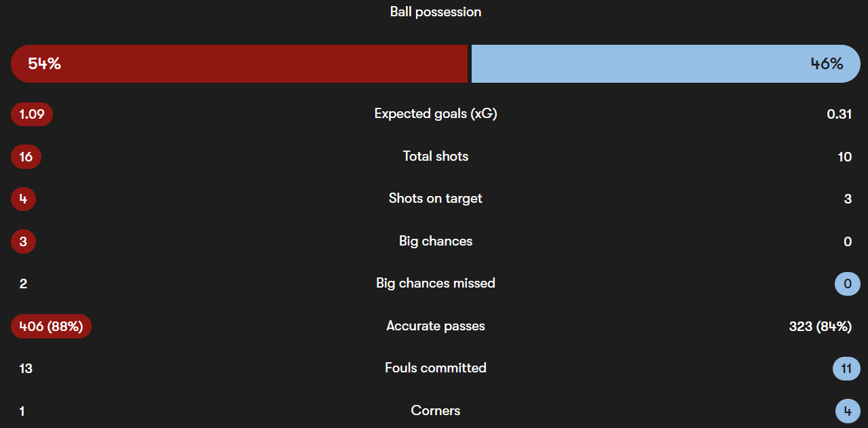Select the Corners label
The height and width of the screenshot is (428, 868).
436,410
